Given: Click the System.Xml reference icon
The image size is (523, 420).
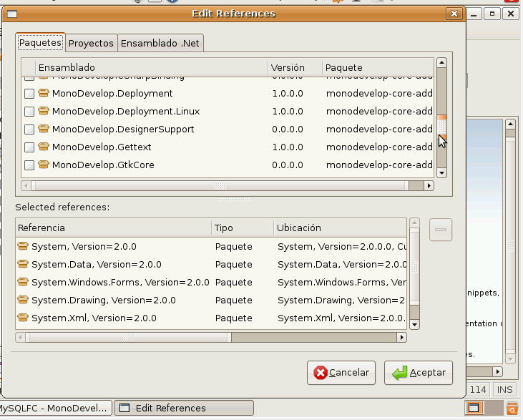Looking at the screenshot, I should click(x=23, y=318).
